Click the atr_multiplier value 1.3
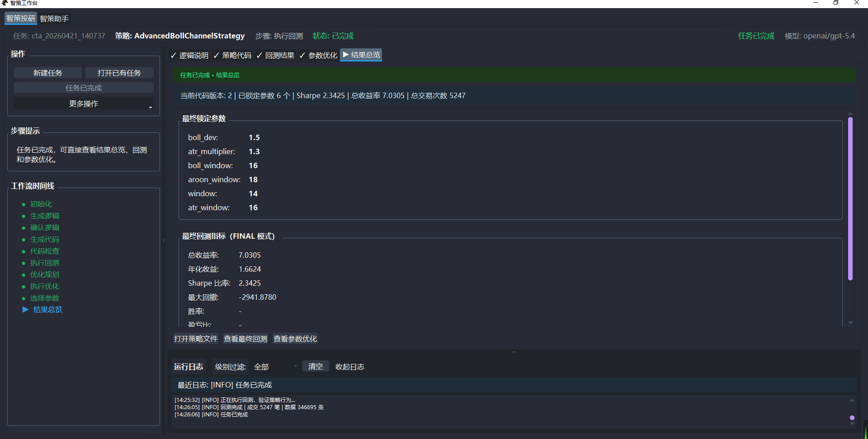Image resolution: width=868 pixels, height=439 pixels. [254, 151]
